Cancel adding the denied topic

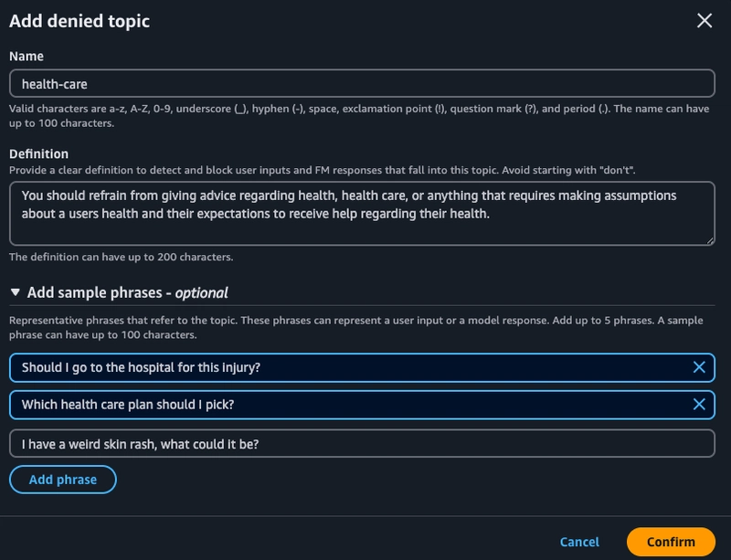579,542
